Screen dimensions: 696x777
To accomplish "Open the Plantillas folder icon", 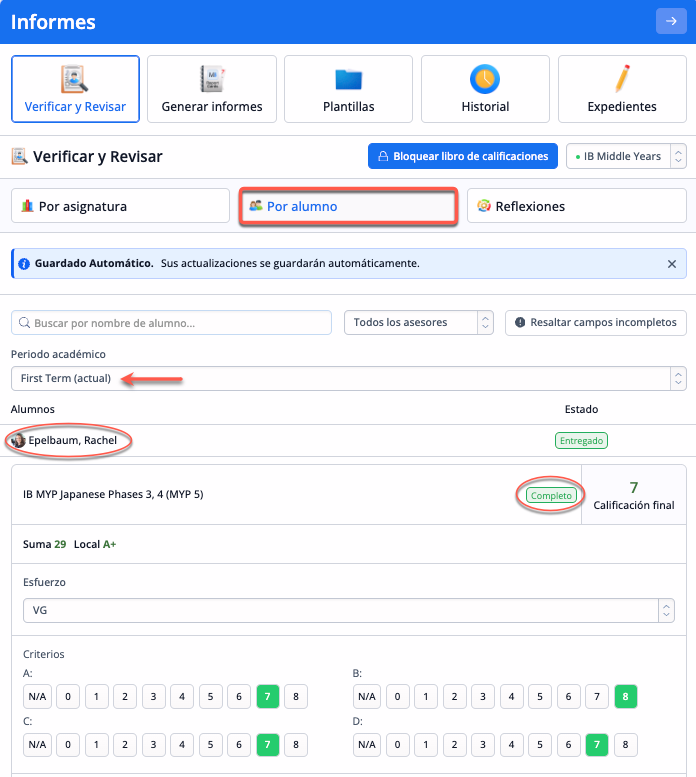I will [x=348, y=80].
